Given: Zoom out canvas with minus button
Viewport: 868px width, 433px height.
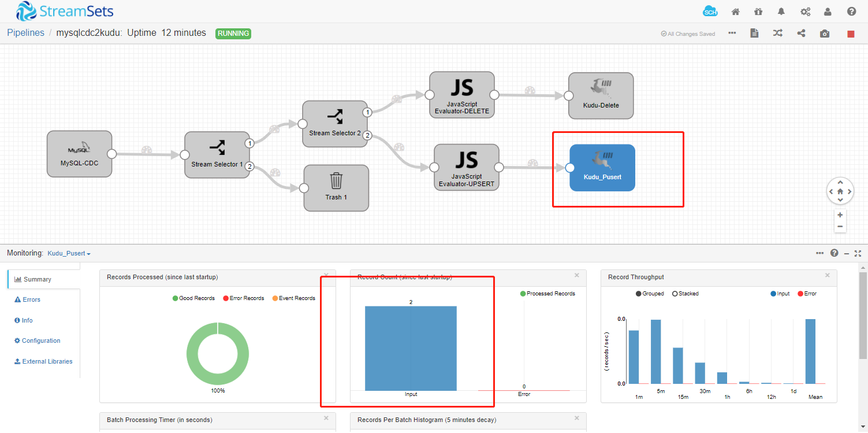Looking at the screenshot, I should point(840,227).
